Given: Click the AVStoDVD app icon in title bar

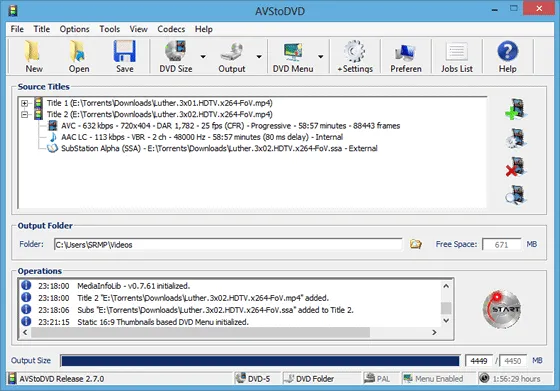Looking at the screenshot, I should [x=13, y=10].
